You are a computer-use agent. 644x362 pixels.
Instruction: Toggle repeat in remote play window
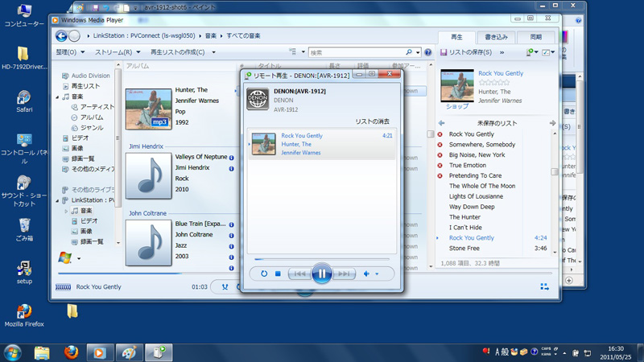264,274
